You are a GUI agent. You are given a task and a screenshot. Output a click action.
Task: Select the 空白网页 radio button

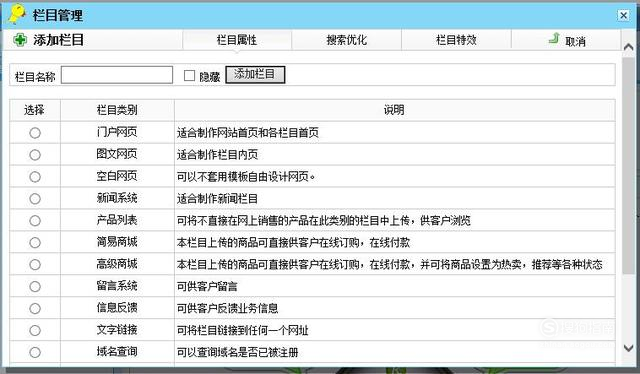(35, 177)
